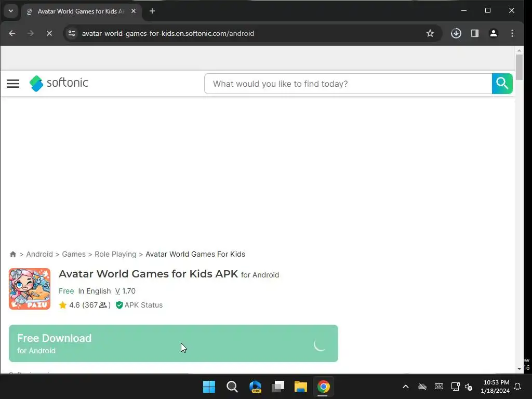Click the 'In English' language text
The image size is (532, 399).
95,291
